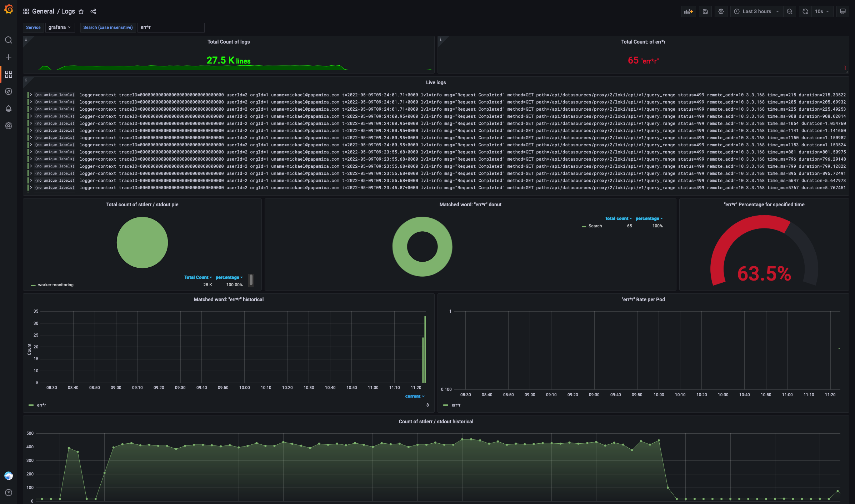Open the Configuration gear icon in sidebar
This screenshot has height=504, width=855.
(9, 126)
